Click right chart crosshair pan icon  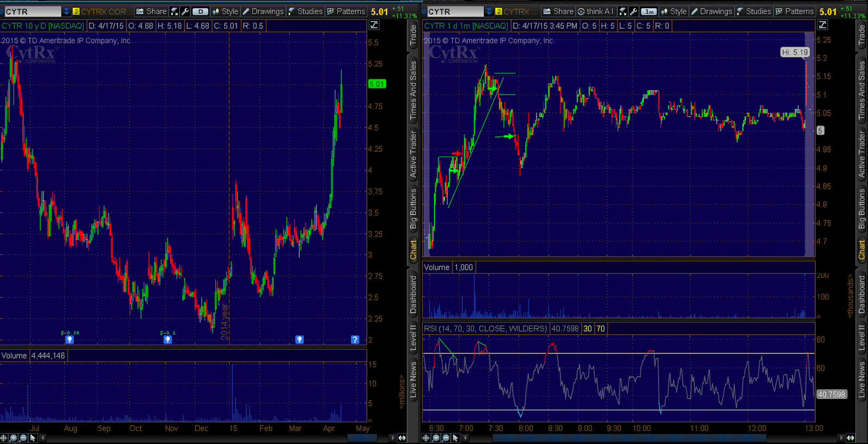pyautogui.click(x=426, y=438)
